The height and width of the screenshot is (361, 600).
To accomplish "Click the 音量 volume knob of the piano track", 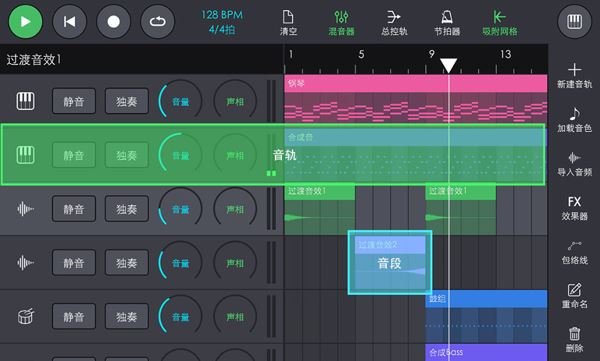I will click(x=180, y=100).
